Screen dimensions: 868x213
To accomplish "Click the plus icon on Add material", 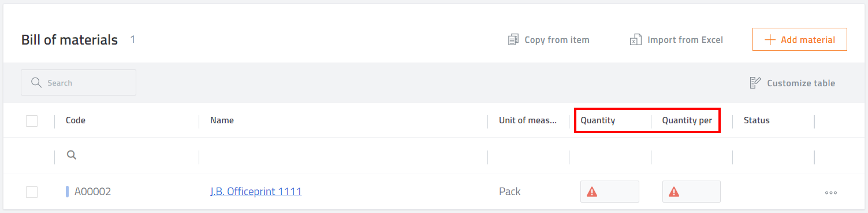I will [x=770, y=40].
